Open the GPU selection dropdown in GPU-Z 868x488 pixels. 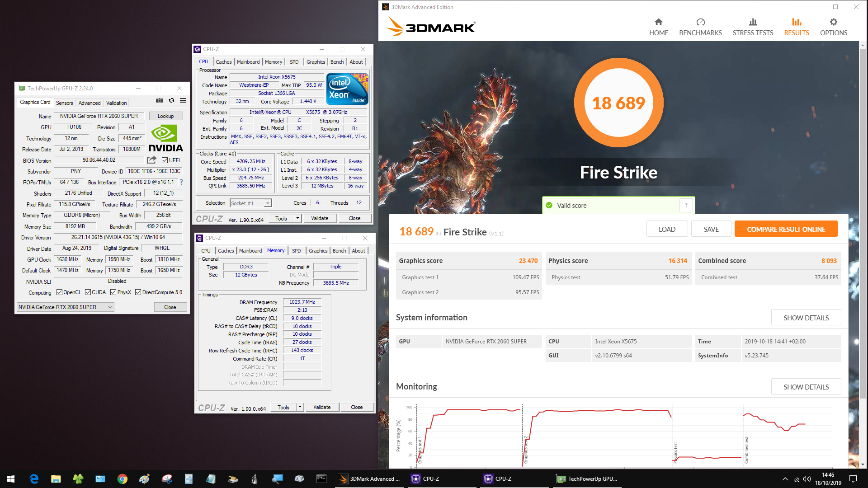pos(65,307)
